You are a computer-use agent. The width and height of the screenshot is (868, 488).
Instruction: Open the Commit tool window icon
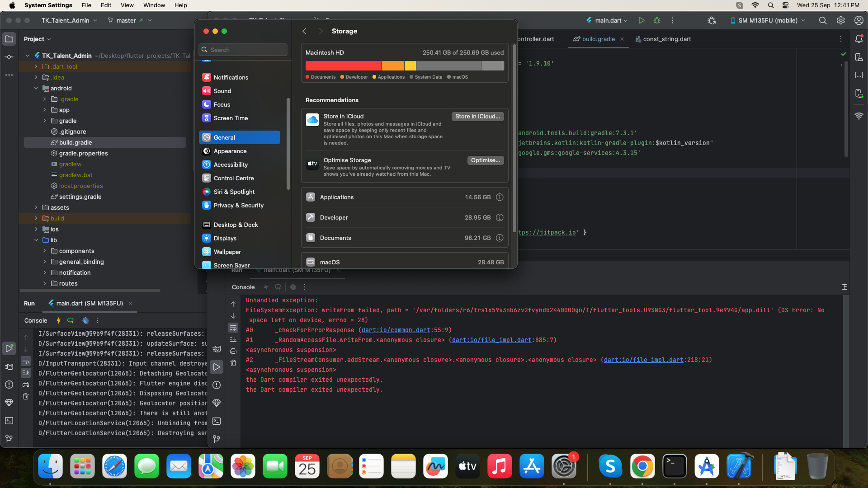9,57
